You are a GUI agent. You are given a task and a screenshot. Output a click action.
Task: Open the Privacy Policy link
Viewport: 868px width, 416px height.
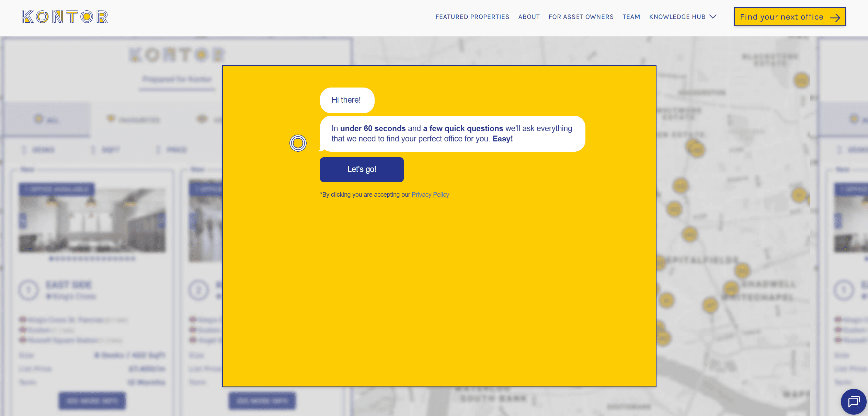430,195
